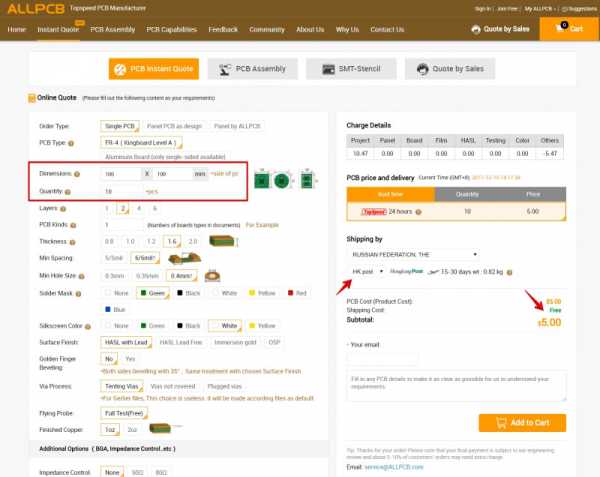The width and height of the screenshot is (600, 477).
Task: Click the irregular PCB shape illustration
Action: point(308,179)
